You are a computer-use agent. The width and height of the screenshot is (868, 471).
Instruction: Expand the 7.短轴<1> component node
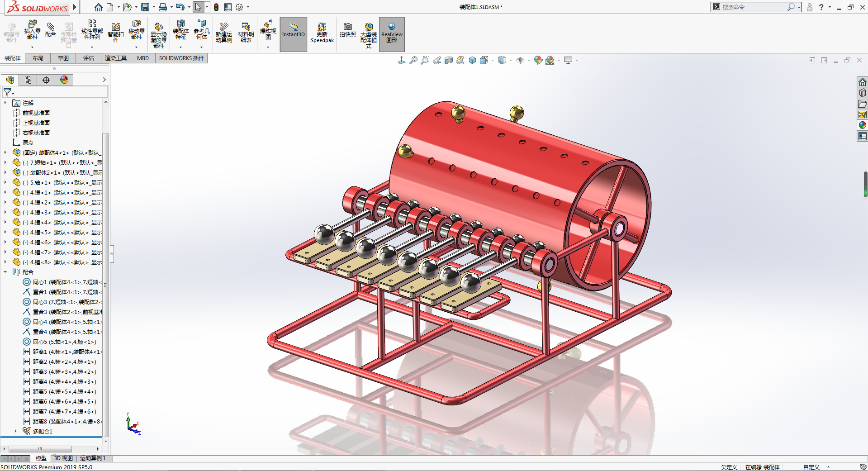tap(5, 163)
